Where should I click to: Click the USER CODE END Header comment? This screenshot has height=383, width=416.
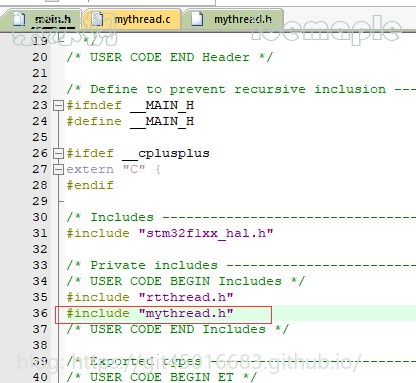click(x=170, y=57)
